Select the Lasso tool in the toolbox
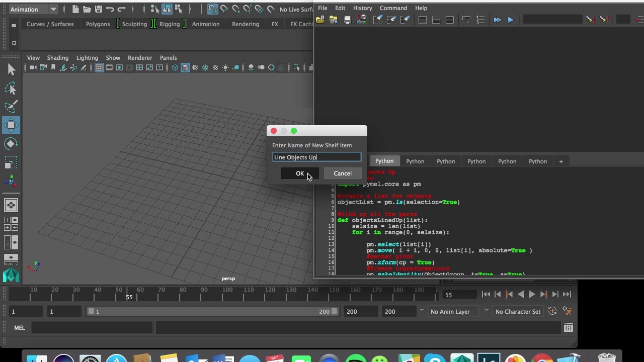The image size is (644, 362). click(x=11, y=89)
